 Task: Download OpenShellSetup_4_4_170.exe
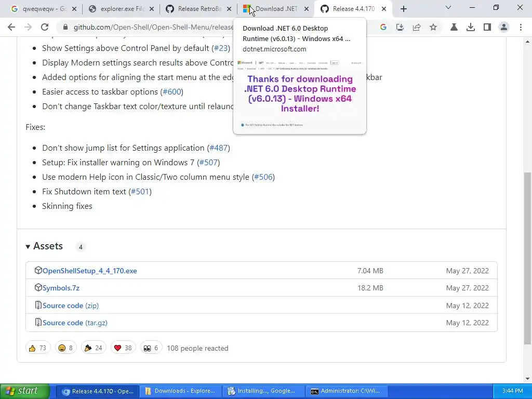point(89,271)
